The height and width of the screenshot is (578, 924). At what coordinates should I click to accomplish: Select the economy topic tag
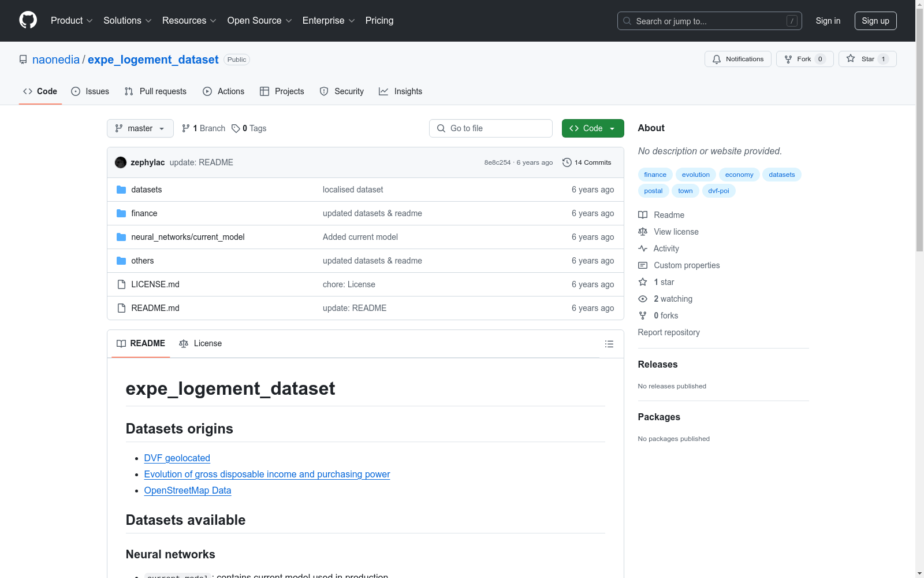tap(739, 175)
